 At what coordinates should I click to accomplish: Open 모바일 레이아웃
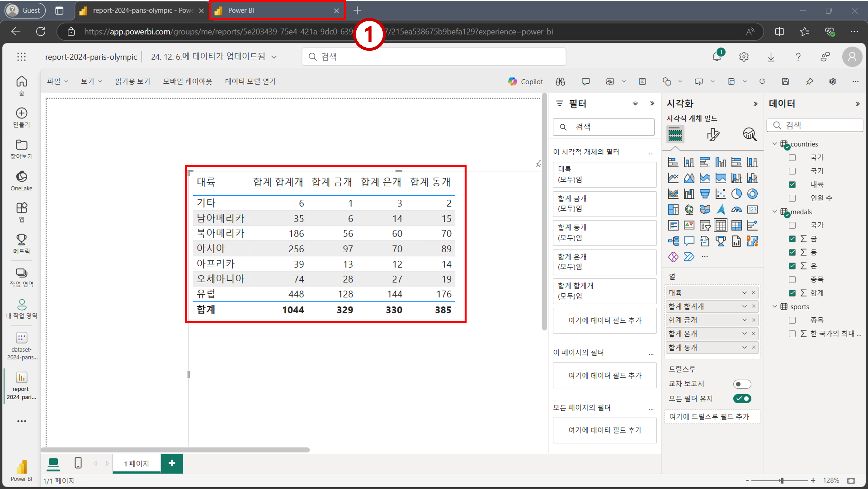pos(187,81)
